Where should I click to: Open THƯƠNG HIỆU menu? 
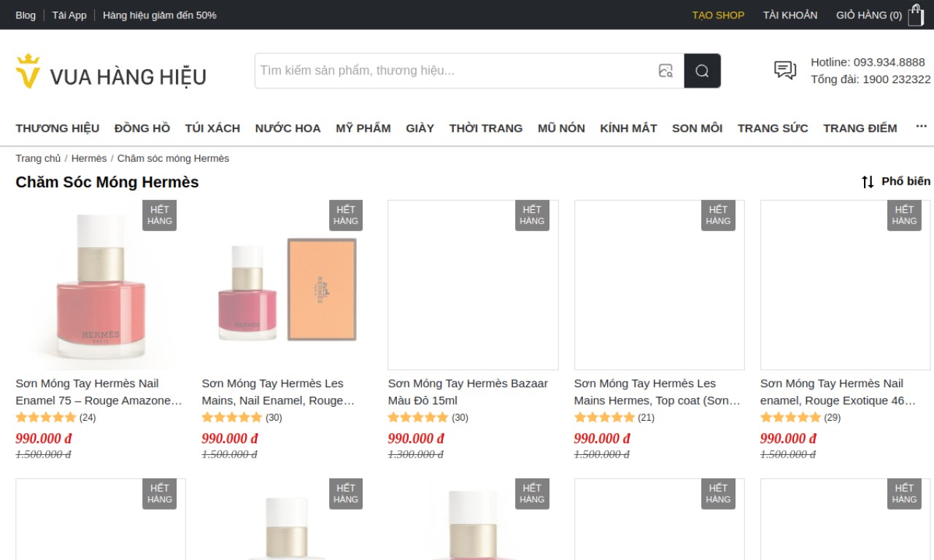pyautogui.click(x=58, y=128)
